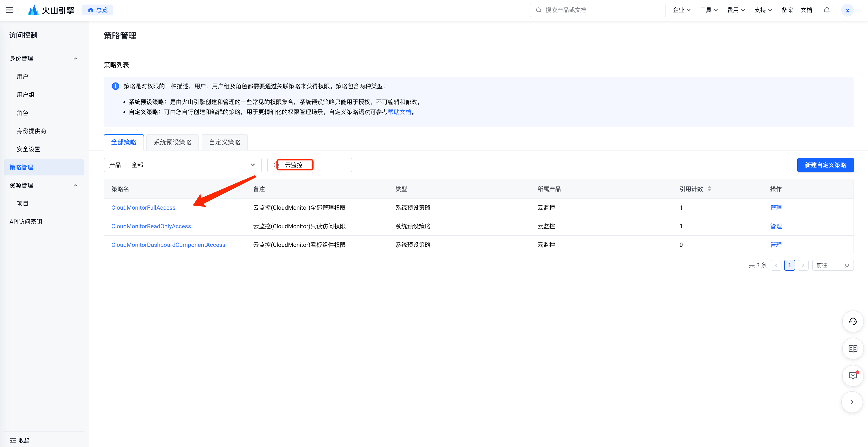The width and height of the screenshot is (868, 447).
Task: Open the hamburger navigation menu
Action: coord(10,10)
